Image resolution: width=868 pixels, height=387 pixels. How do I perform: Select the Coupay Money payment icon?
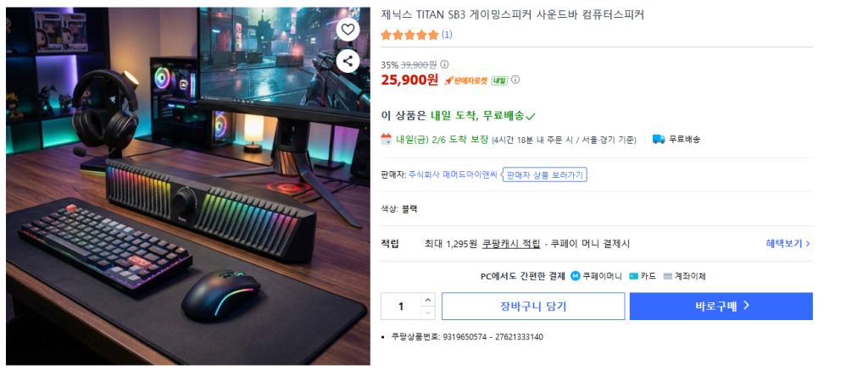pos(576,276)
